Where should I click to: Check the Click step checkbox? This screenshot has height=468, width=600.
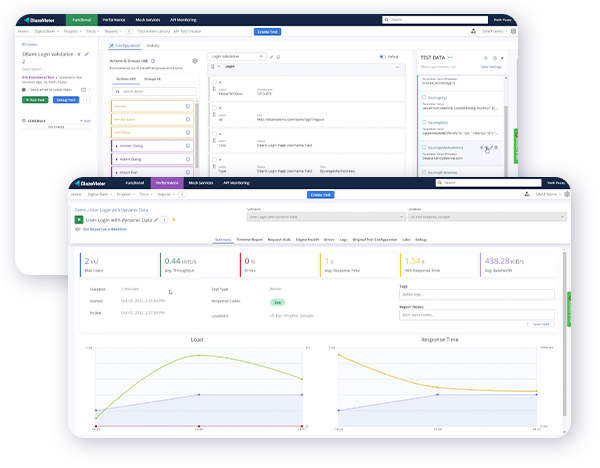[x=214, y=134]
